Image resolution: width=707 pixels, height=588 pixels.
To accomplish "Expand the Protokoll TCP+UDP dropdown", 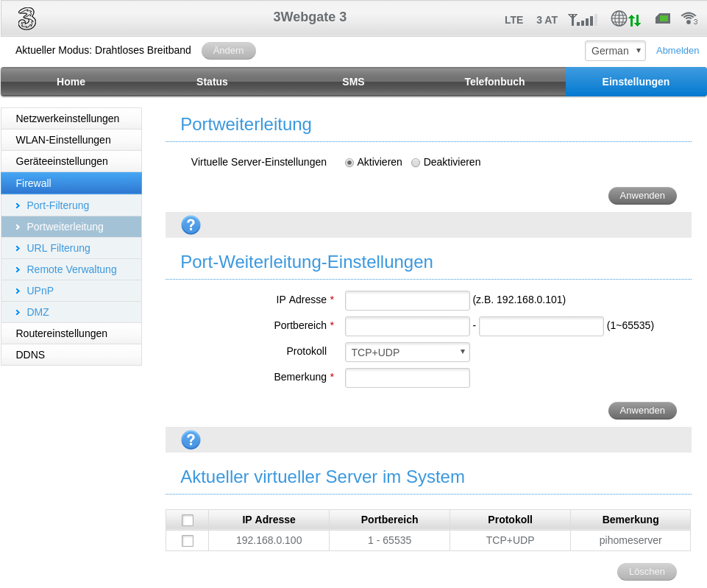I will [407, 353].
